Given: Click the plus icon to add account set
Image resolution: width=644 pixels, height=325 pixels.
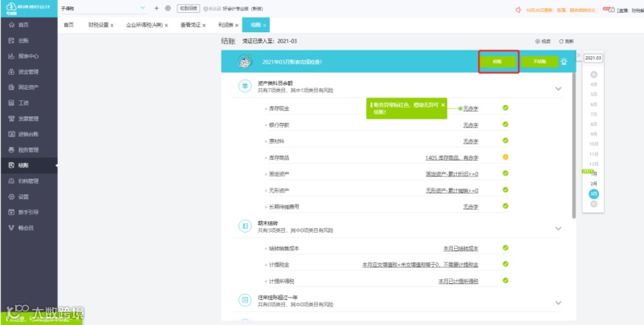Looking at the screenshot, I should (156, 8).
